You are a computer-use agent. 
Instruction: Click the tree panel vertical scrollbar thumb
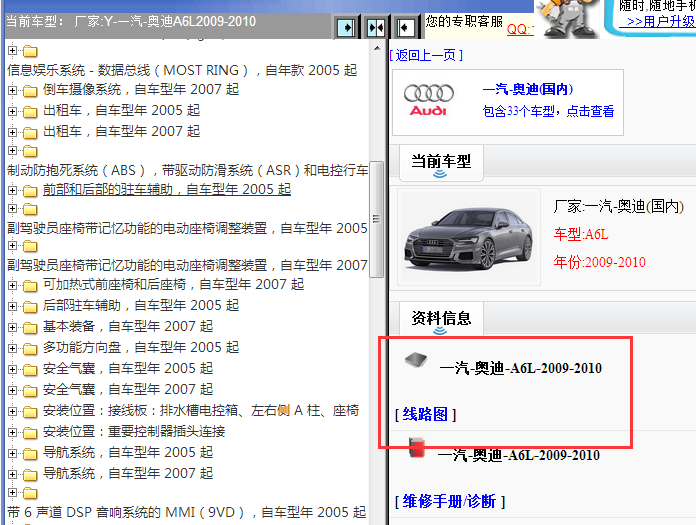(x=376, y=219)
